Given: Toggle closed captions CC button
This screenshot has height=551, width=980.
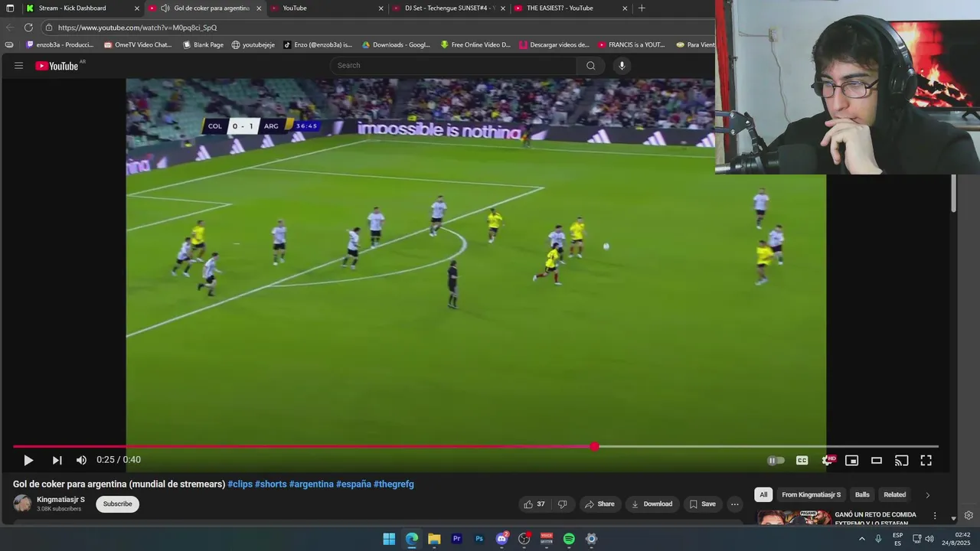Looking at the screenshot, I should [x=802, y=461].
